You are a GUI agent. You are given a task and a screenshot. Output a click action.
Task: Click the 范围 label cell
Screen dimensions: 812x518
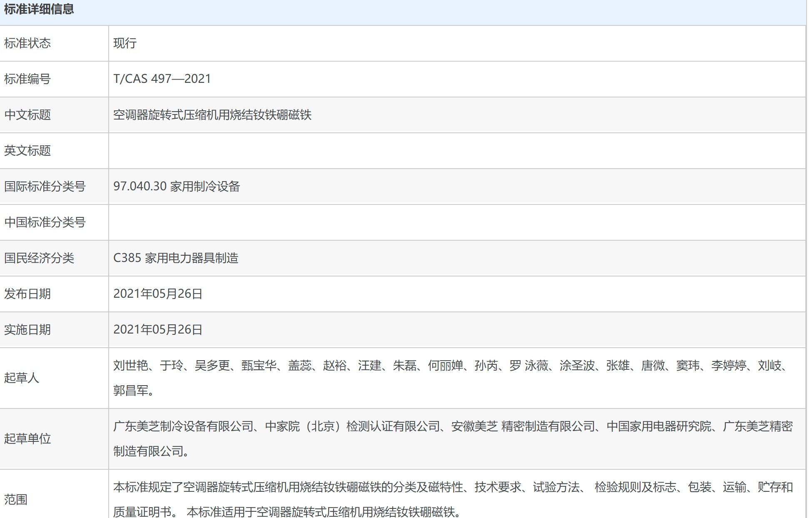(16, 499)
